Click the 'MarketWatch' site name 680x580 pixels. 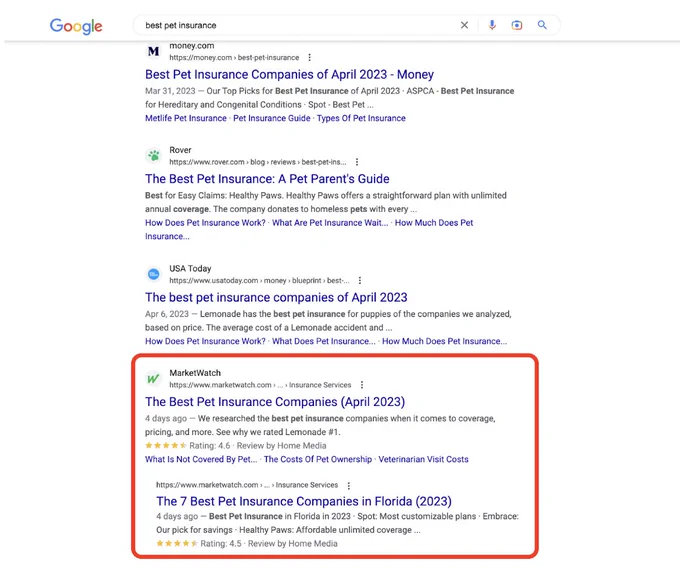pyautogui.click(x=195, y=373)
